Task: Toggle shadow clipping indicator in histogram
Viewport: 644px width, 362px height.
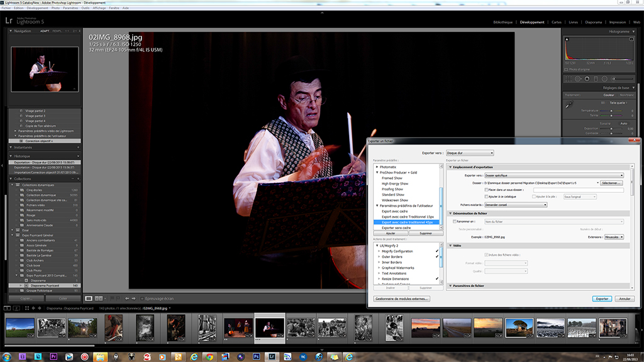Action: click(567, 40)
